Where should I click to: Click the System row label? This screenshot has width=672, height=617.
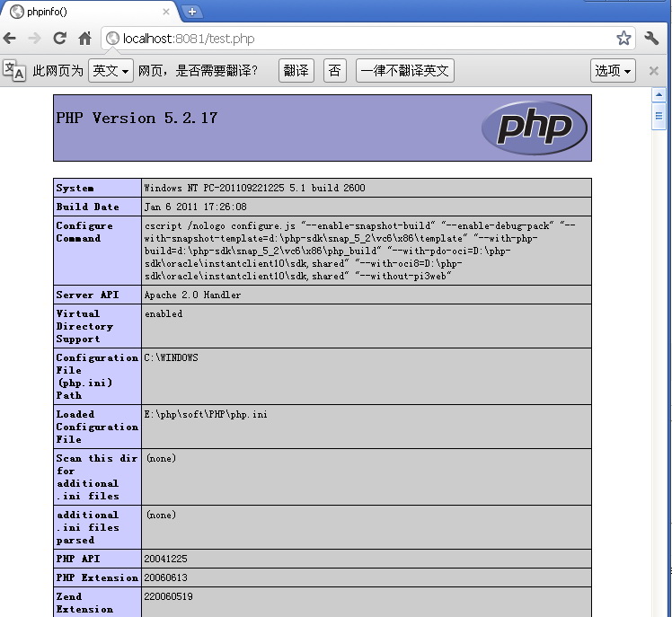pos(75,188)
